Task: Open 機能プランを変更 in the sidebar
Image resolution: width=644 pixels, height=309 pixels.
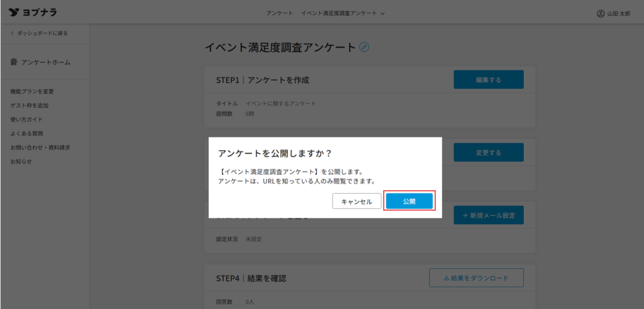Action: [x=32, y=92]
